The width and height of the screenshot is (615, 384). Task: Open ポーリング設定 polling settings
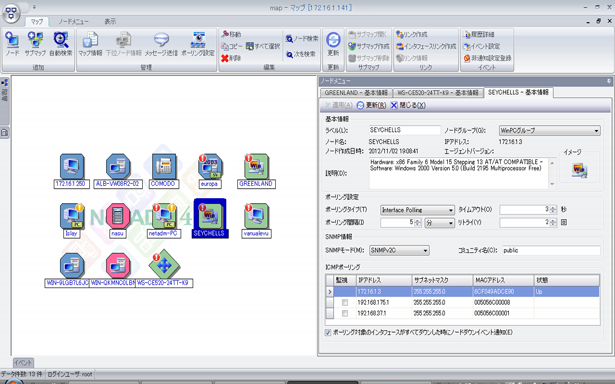(198, 44)
